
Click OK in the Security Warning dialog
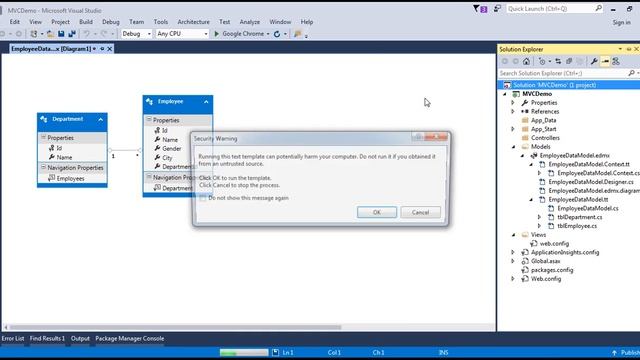click(x=376, y=212)
